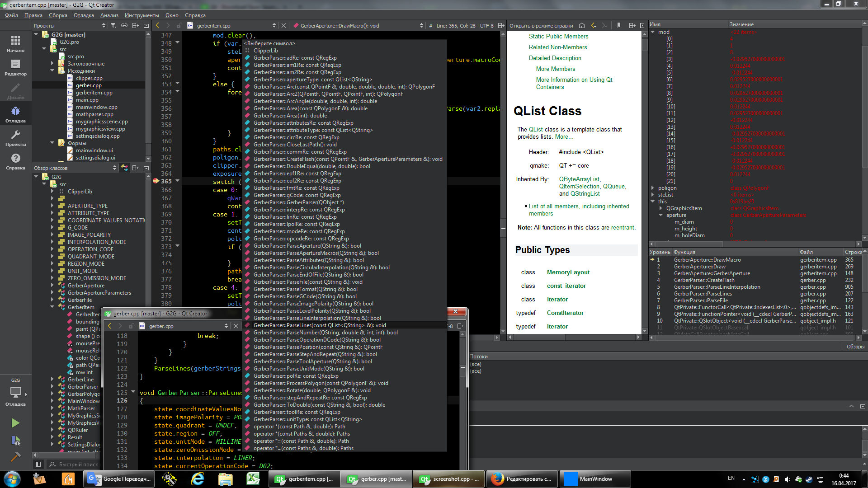Open gerber.cpp in project tree
868x488 pixels.
coord(89,85)
